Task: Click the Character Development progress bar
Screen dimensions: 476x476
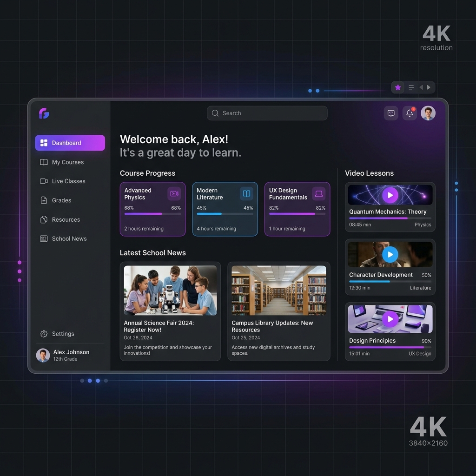Action: pyautogui.click(x=390, y=281)
